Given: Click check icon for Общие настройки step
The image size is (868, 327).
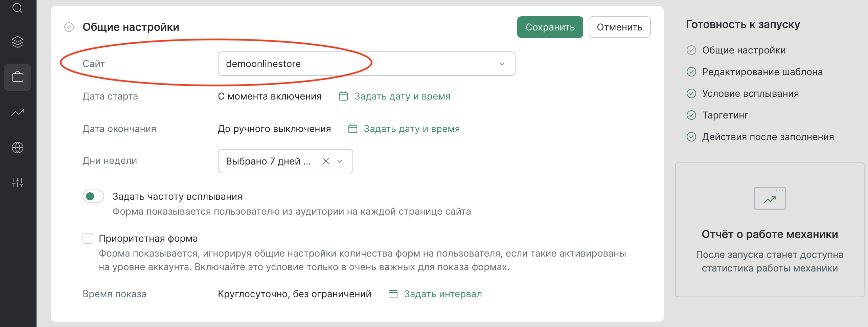Looking at the screenshot, I should 691,50.
